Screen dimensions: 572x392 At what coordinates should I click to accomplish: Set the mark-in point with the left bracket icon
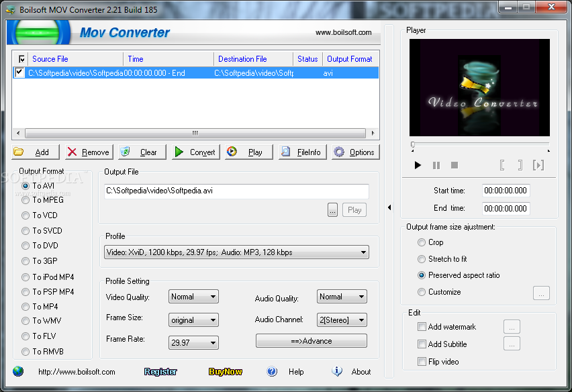point(502,165)
